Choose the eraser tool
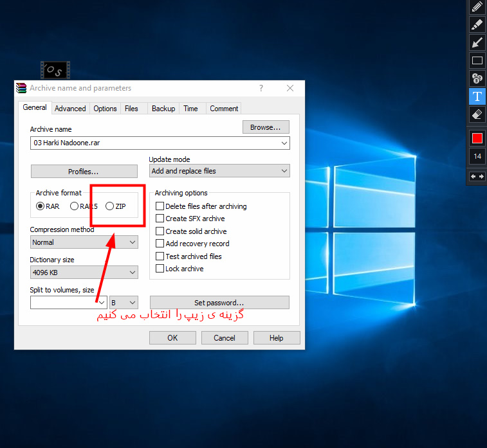The image size is (487, 448). (477, 114)
